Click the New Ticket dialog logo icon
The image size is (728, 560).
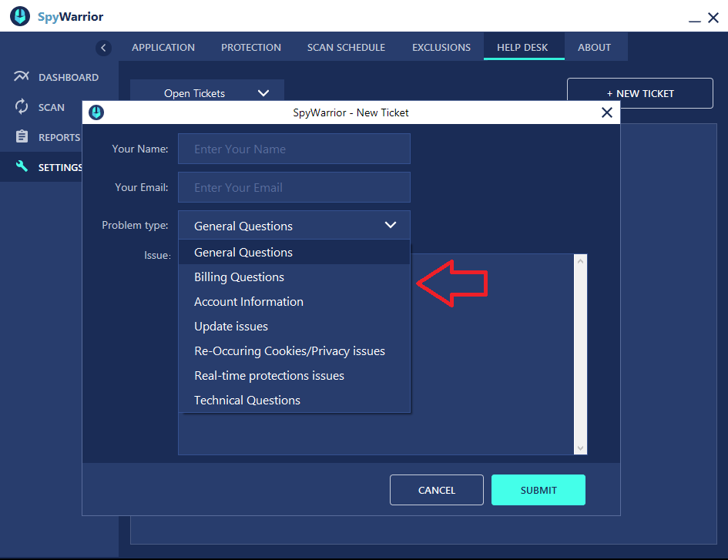[96, 112]
